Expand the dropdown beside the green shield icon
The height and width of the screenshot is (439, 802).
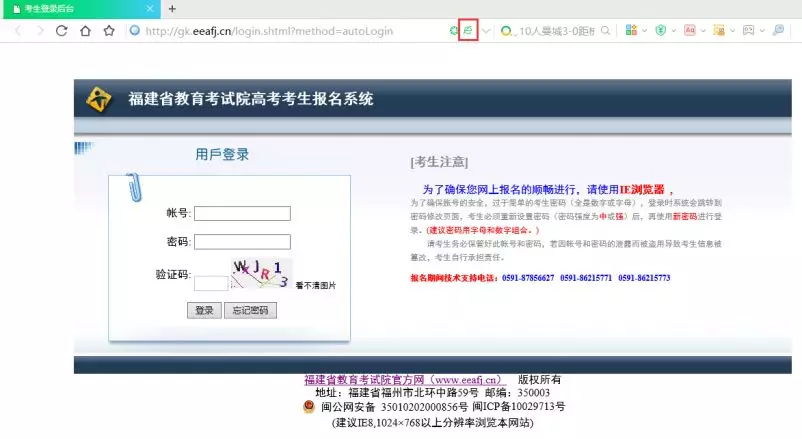pos(674,31)
